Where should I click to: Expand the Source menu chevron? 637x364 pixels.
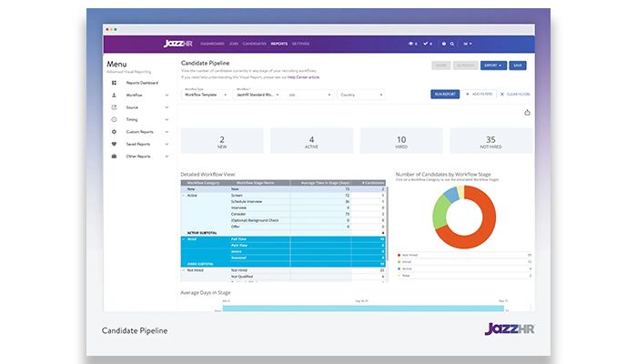click(x=167, y=107)
